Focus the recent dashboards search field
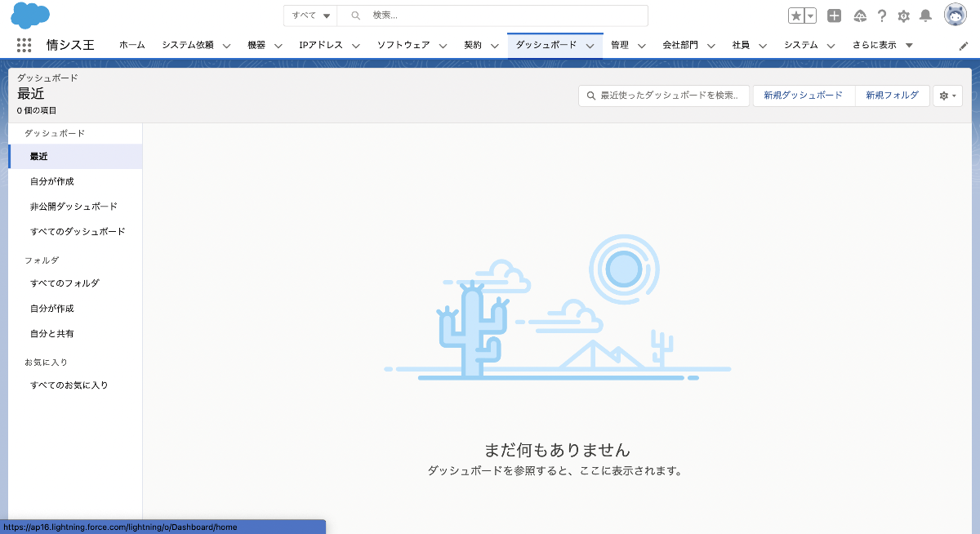This screenshot has height=534, width=980. [664, 96]
